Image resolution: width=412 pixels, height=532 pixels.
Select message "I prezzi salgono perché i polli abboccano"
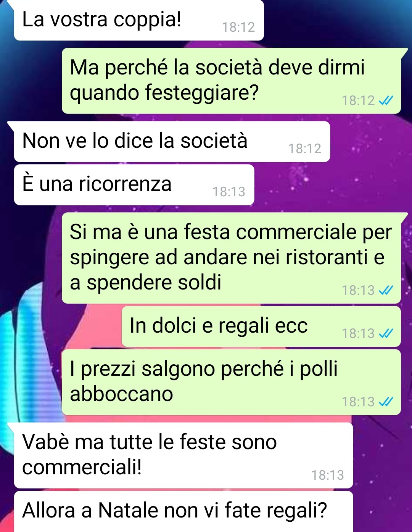(231, 382)
